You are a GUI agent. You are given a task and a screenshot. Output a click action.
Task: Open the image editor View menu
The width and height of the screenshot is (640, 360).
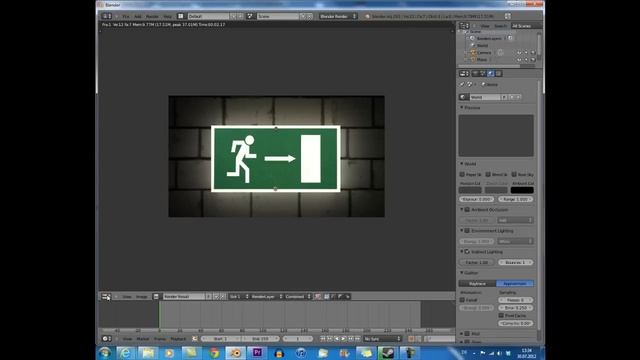pos(127,297)
